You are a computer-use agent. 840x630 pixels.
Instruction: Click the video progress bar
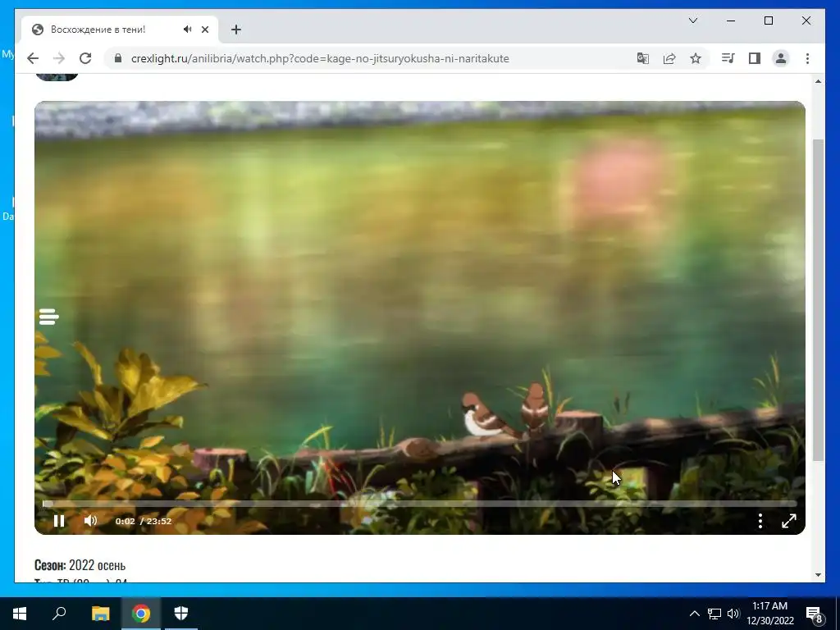pos(419,504)
